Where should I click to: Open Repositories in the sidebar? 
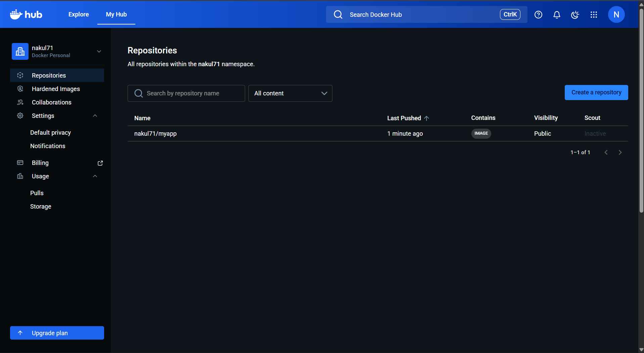[57, 75]
